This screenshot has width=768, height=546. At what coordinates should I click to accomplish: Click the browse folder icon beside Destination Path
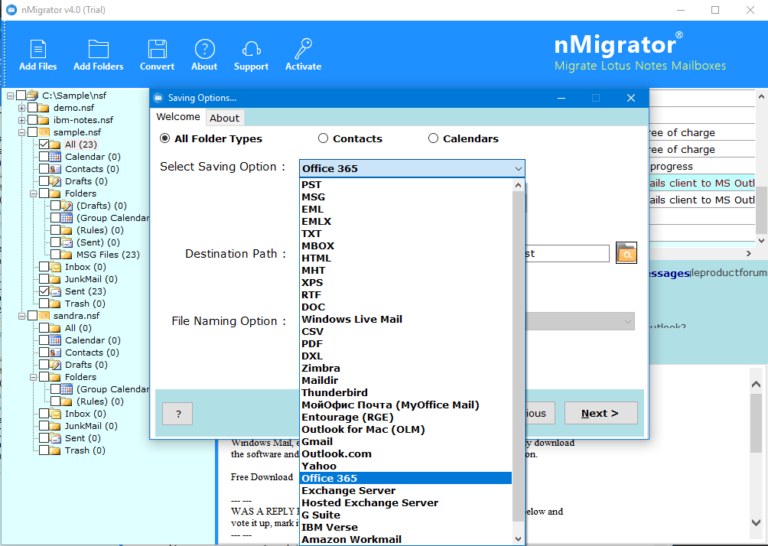click(x=626, y=253)
